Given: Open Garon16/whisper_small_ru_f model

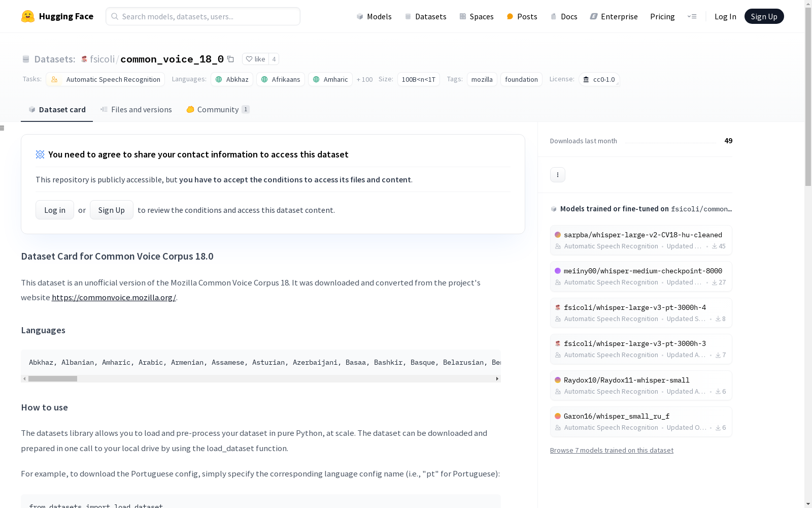Looking at the screenshot, I should 641,422.
